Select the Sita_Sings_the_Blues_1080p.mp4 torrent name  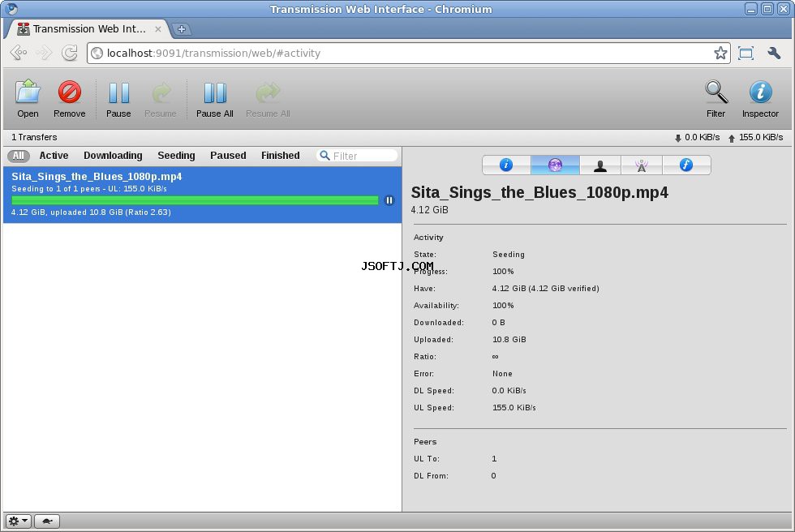pyautogui.click(x=97, y=176)
